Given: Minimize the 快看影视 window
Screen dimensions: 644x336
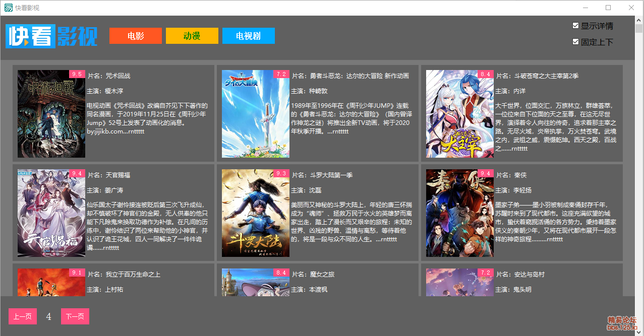Looking at the screenshot, I should (x=586, y=8).
